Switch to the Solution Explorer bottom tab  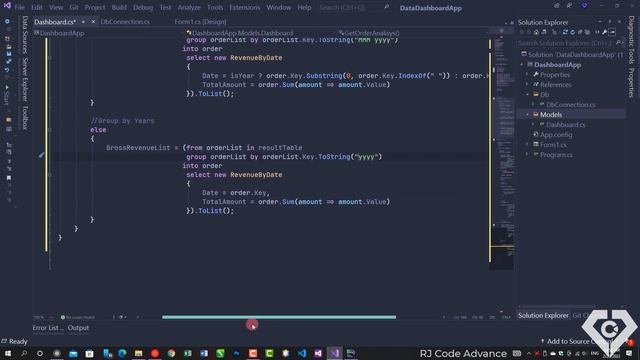coord(543,316)
